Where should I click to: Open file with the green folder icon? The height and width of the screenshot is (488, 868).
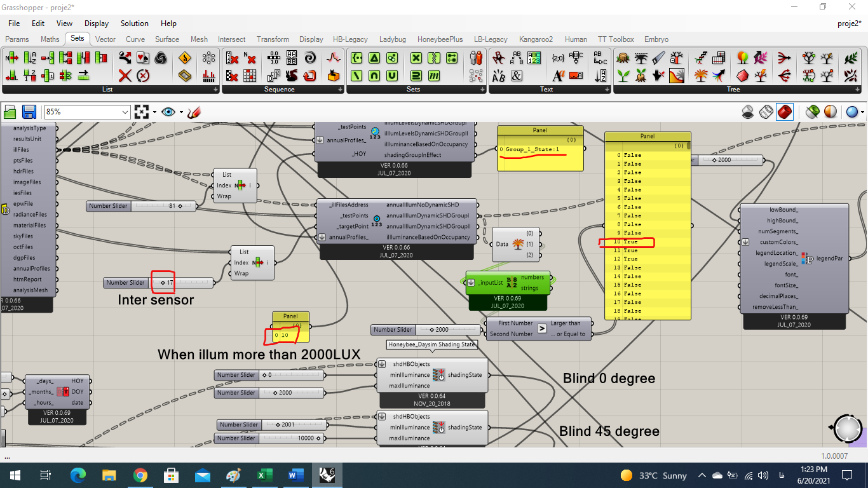click(x=10, y=112)
